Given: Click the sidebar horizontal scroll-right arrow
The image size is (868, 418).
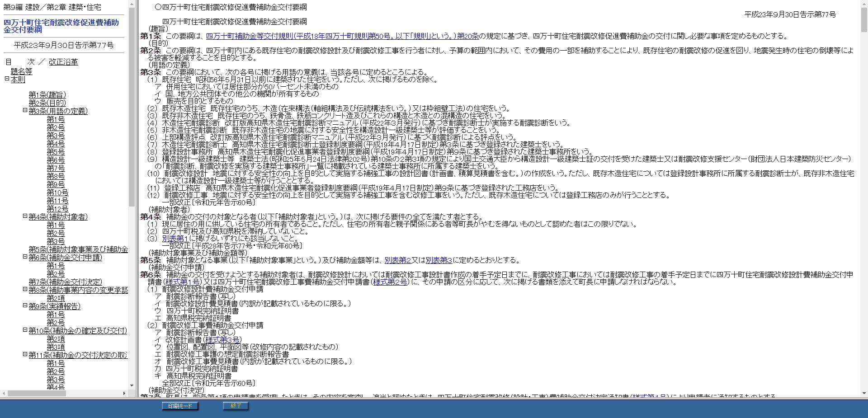Looking at the screenshot, I should point(124,394).
